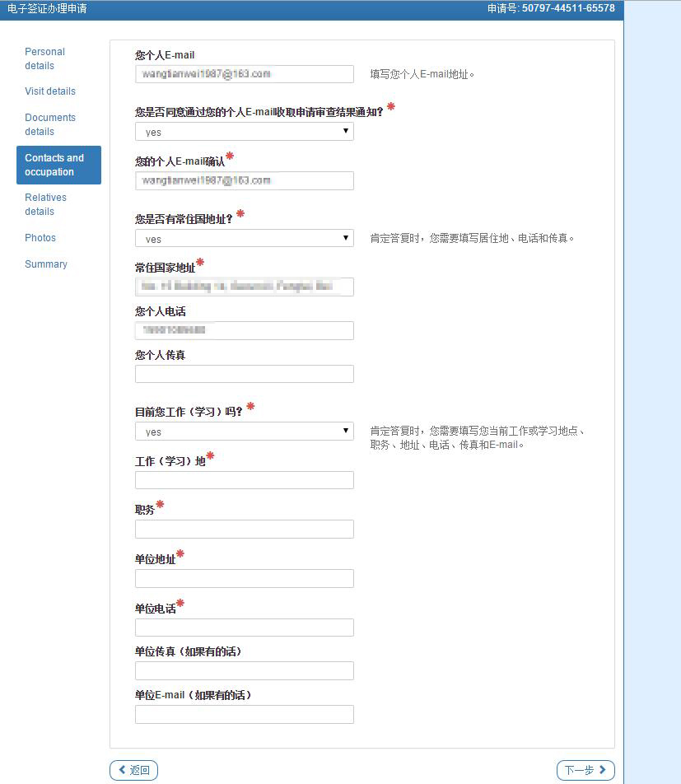Click the permanent country address field
Screen dimensions: 681x784
pos(244,286)
